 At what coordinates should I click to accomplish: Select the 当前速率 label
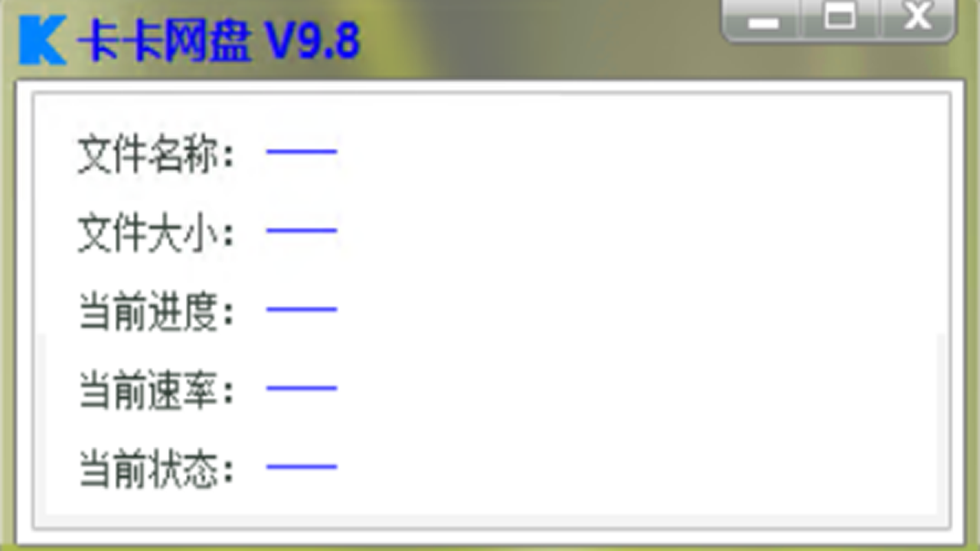[157, 390]
